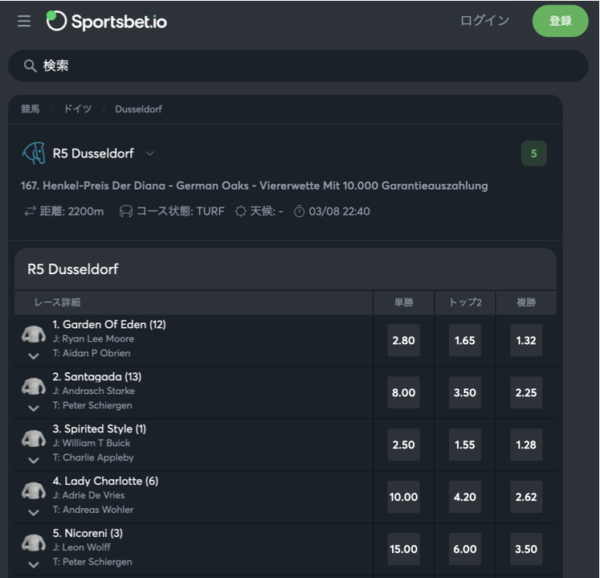Go to ドイツ breadcrumb

tap(78, 109)
